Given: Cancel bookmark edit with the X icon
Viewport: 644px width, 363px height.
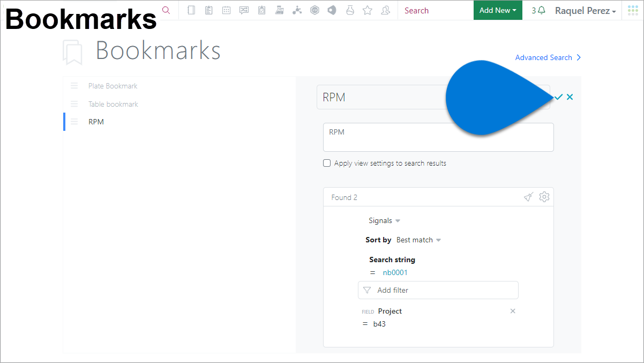Looking at the screenshot, I should (570, 97).
